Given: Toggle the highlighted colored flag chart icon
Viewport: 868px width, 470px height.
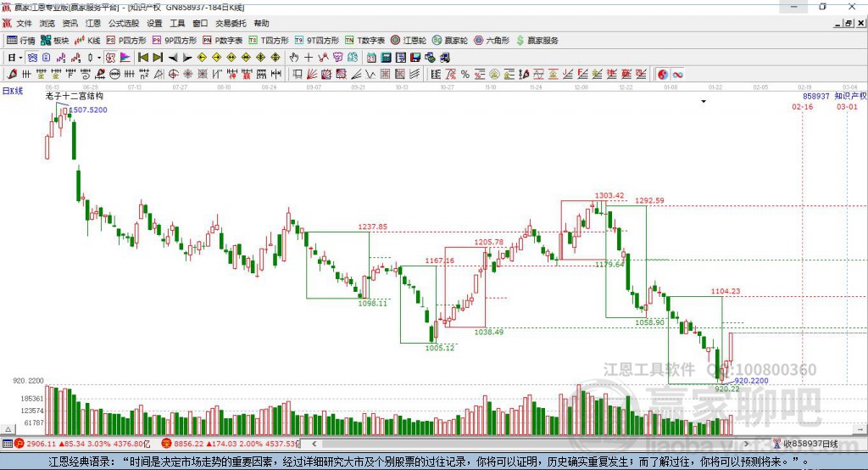Looking at the screenshot, I should point(125,58).
